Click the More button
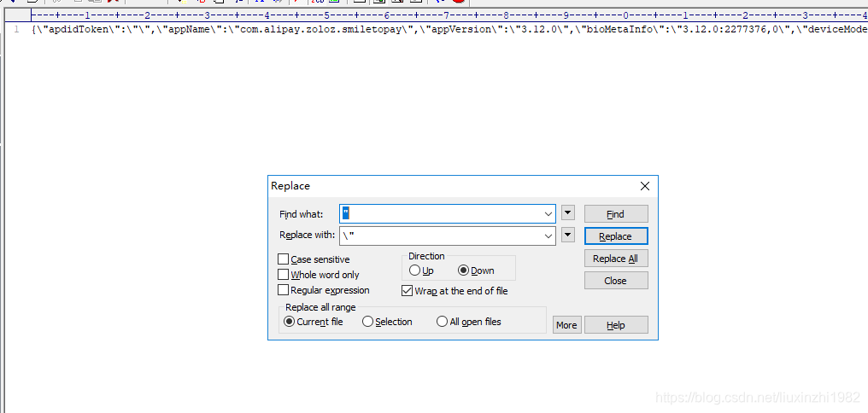868x413 pixels. point(567,325)
